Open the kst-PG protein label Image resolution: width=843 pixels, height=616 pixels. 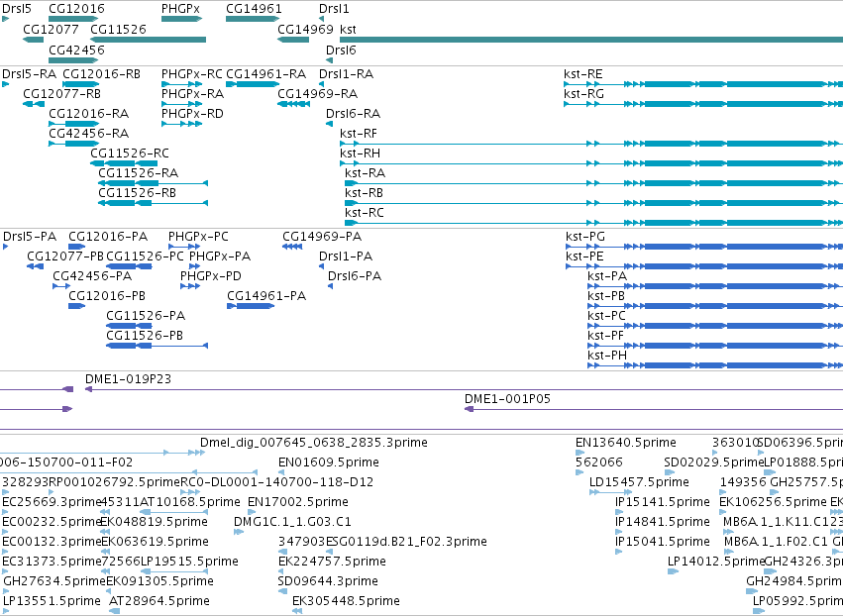[585, 237]
